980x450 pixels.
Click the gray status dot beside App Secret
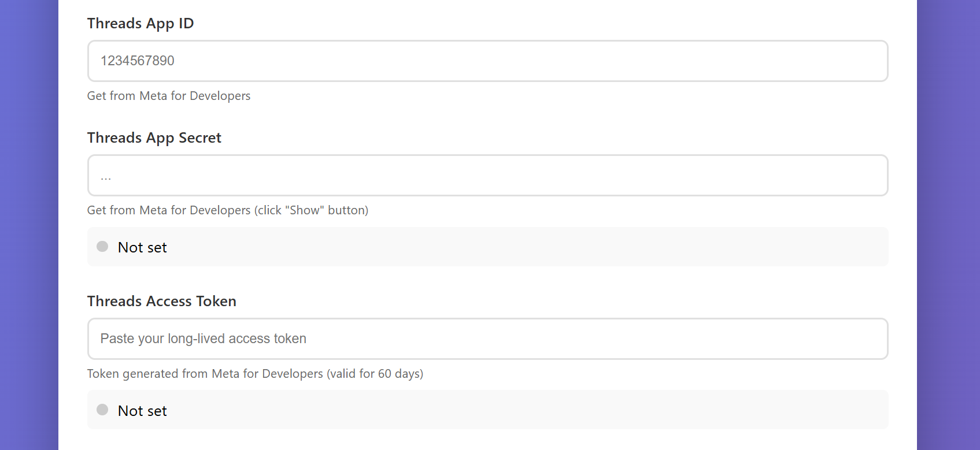point(102,246)
